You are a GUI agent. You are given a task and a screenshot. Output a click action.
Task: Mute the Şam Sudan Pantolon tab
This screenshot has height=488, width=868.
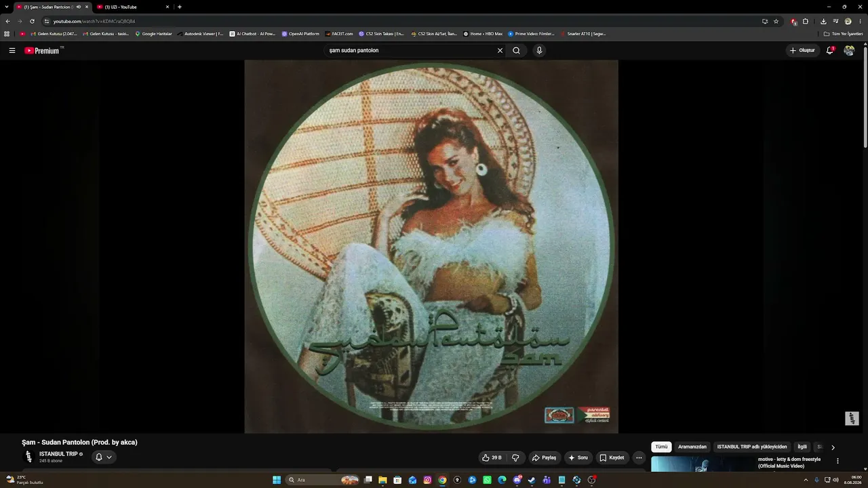(x=79, y=7)
